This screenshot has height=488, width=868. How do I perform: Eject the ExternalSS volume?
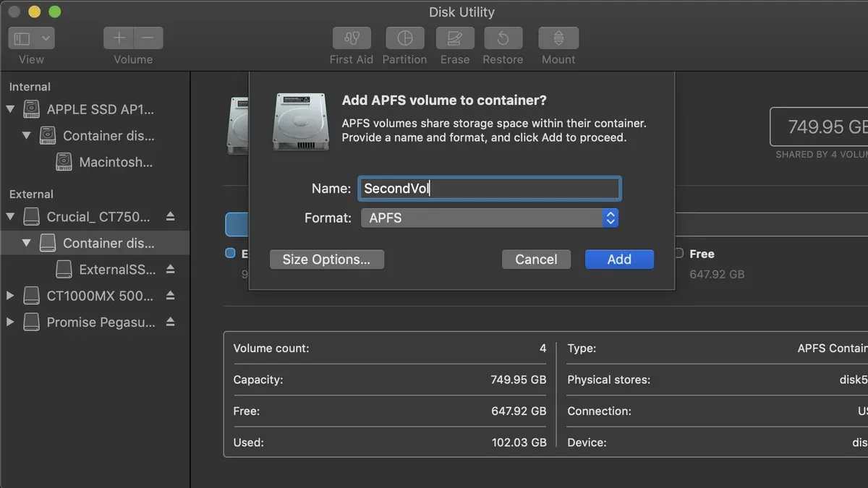(x=171, y=269)
